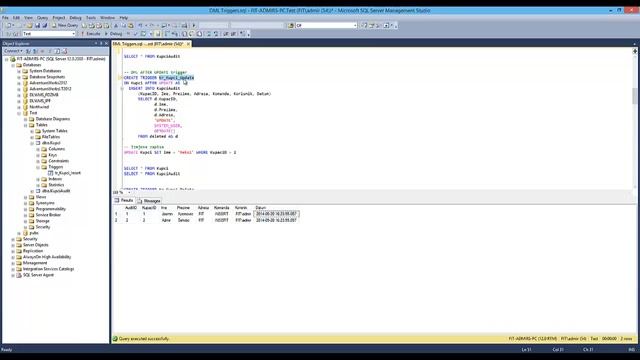Click the Connect Object Explorer icon

tap(28, 51)
